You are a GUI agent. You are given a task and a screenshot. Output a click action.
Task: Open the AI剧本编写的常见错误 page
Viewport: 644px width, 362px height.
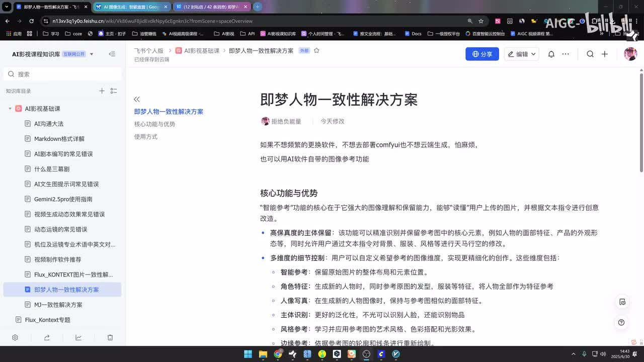coord(62,154)
